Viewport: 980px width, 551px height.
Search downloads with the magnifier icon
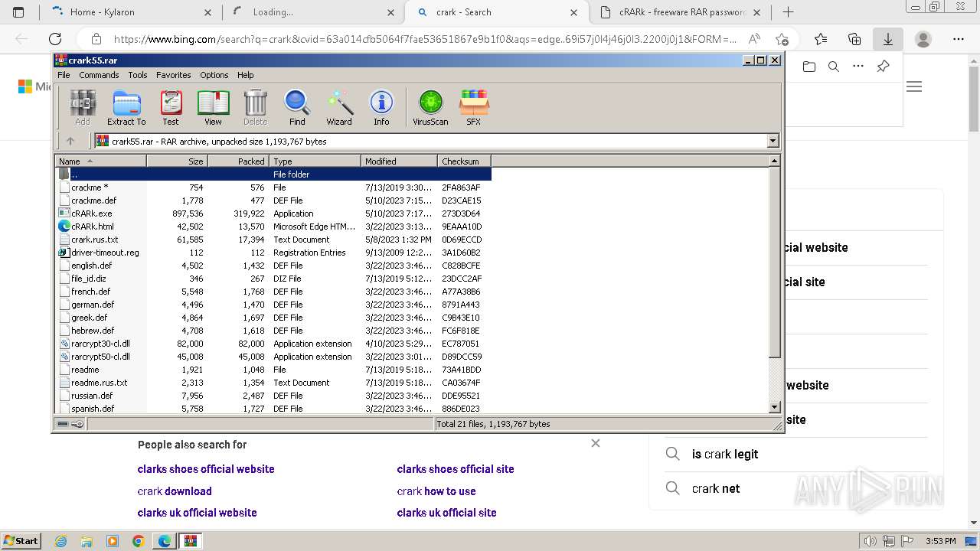pyautogui.click(x=834, y=67)
